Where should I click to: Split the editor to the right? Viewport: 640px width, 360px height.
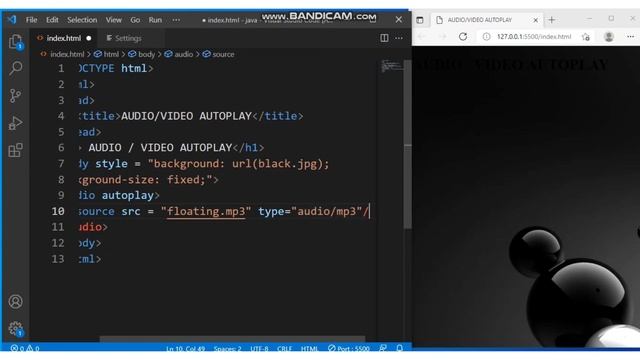tap(384, 38)
